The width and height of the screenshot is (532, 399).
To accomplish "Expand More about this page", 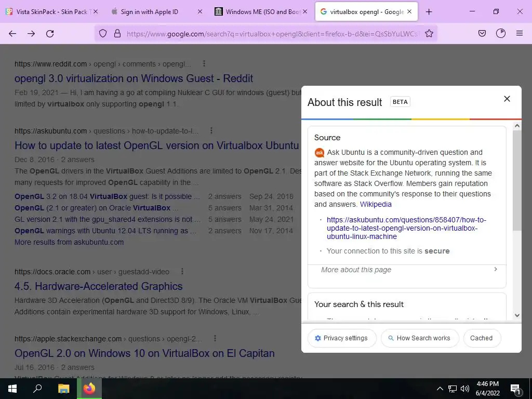I will [x=407, y=270].
